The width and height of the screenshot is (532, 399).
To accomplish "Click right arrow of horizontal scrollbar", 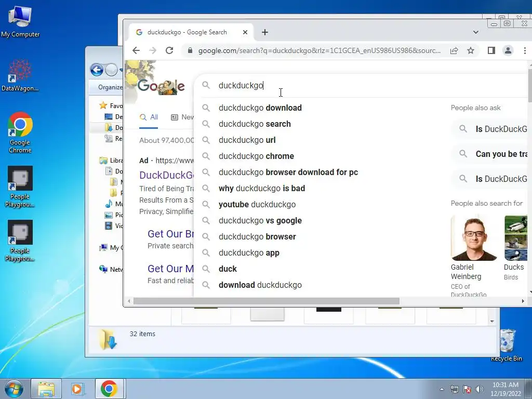I will [523, 301].
